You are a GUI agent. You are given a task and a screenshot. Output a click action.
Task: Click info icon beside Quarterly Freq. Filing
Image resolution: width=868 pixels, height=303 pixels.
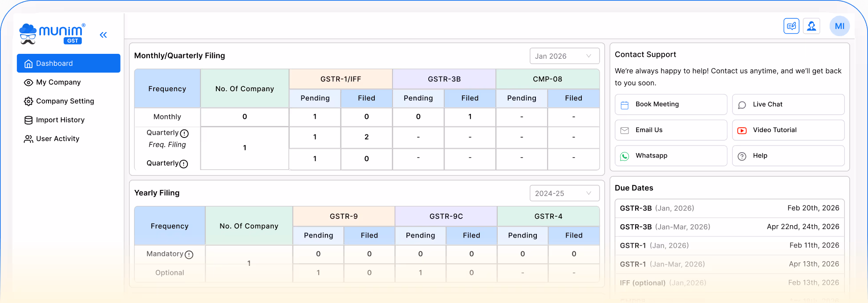click(184, 133)
